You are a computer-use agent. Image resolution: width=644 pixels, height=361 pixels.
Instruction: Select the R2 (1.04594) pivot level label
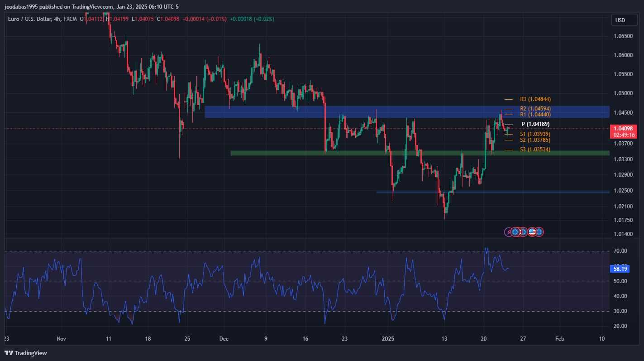coord(535,109)
